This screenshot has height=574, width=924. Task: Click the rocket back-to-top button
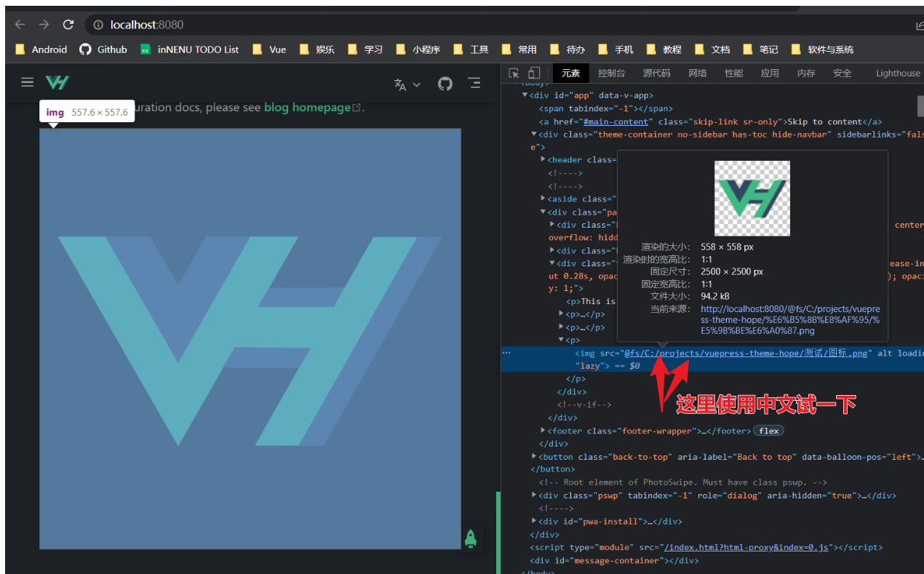471,539
